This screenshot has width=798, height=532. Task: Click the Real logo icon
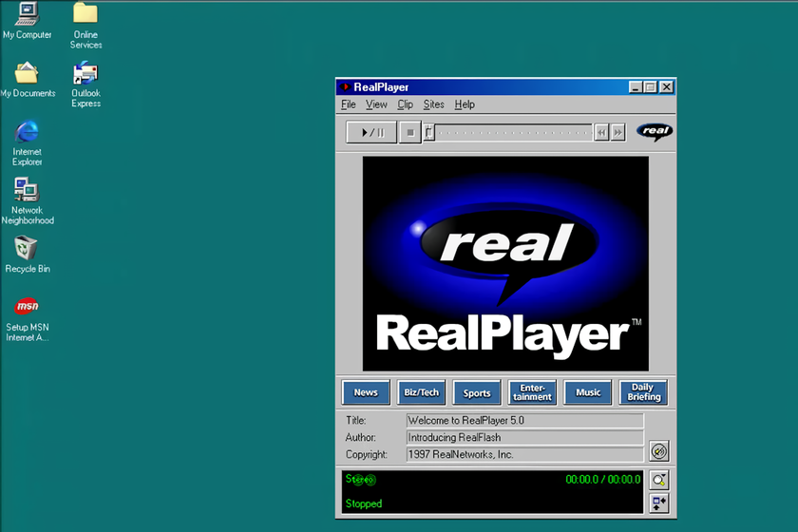pos(655,132)
